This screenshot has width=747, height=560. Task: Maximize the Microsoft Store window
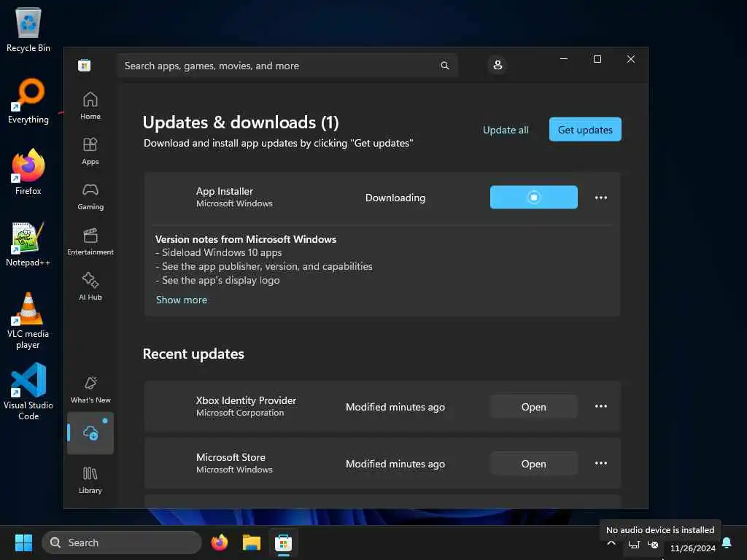click(x=597, y=59)
